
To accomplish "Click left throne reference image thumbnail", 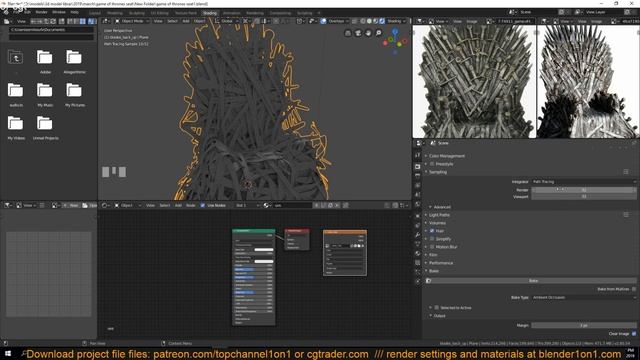I will tap(474, 82).
